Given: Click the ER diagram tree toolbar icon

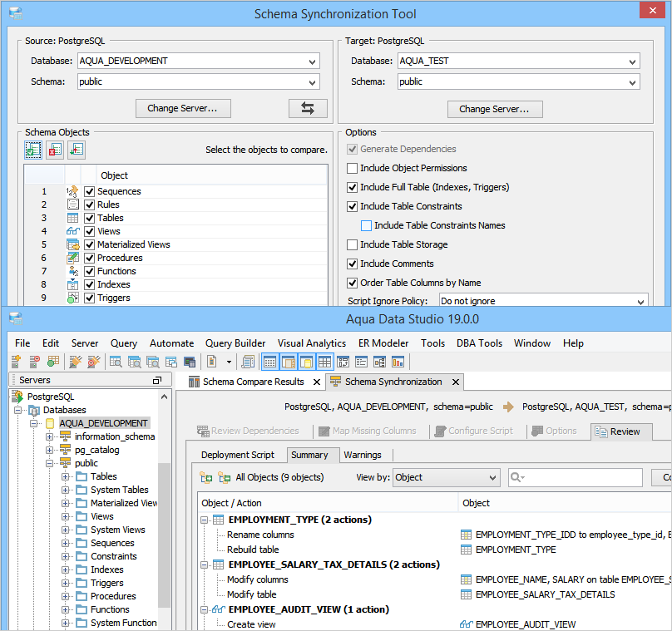Looking at the screenshot, I should 380,362.
